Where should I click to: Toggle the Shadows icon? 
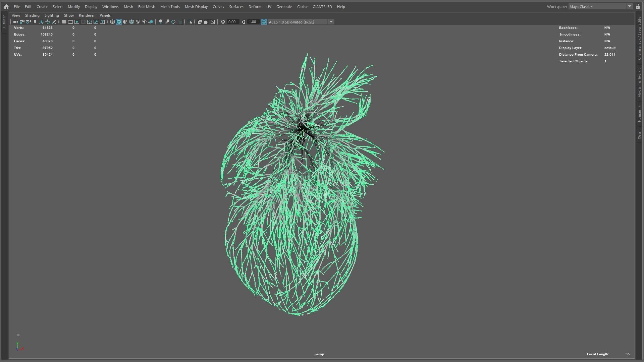coord(151,22)
